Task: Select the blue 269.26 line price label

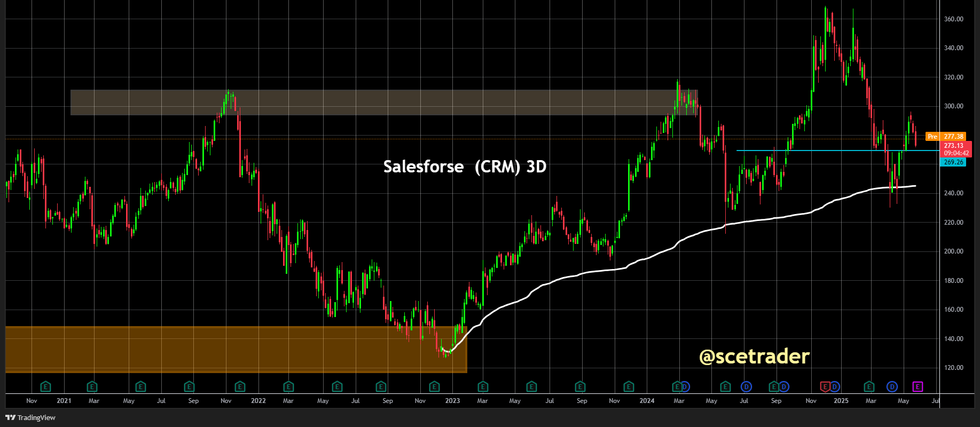Action: [953, 162]
